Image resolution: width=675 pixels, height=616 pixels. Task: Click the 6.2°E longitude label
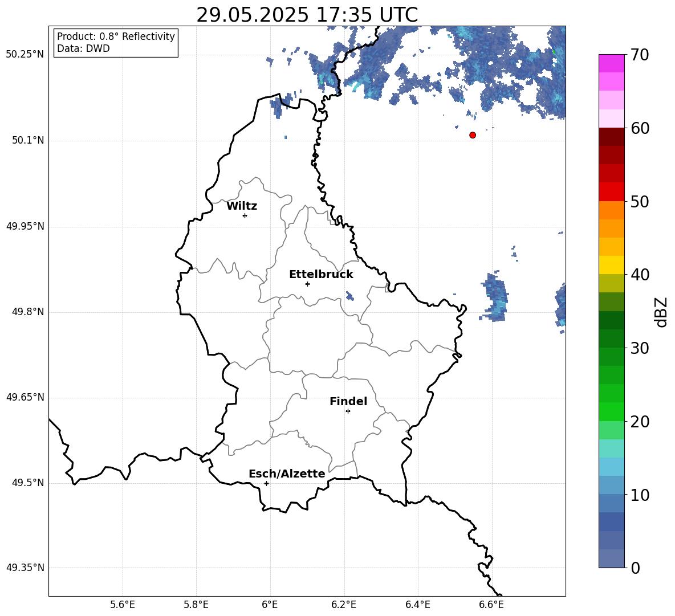point(344,605)
